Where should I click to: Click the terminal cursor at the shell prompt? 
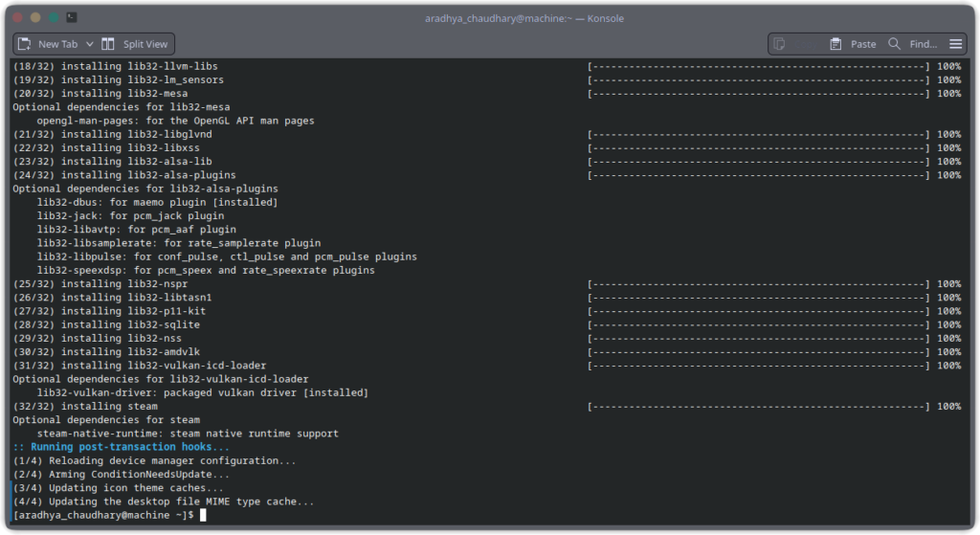(x=203, y=515)
